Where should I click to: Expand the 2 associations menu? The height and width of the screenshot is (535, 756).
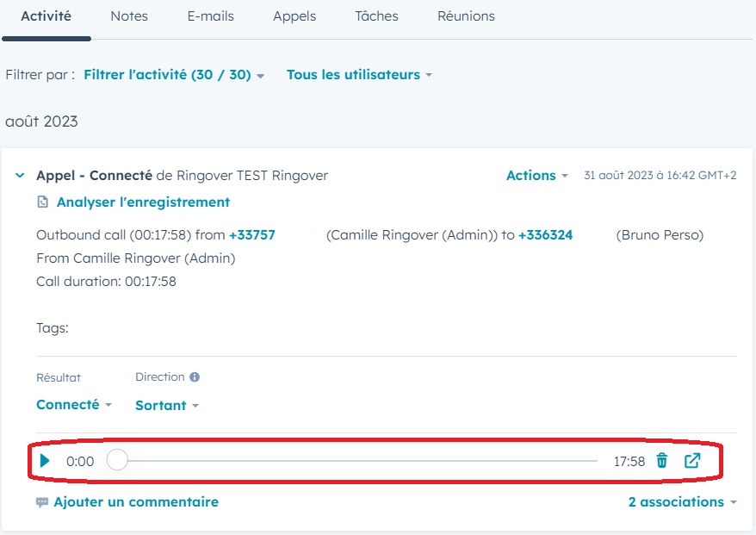(682, 501)
